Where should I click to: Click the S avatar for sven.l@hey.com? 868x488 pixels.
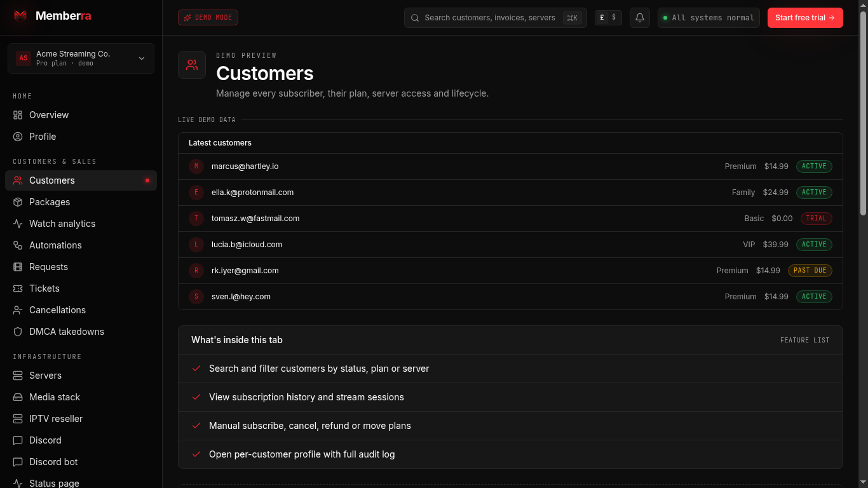pos(196,297)
